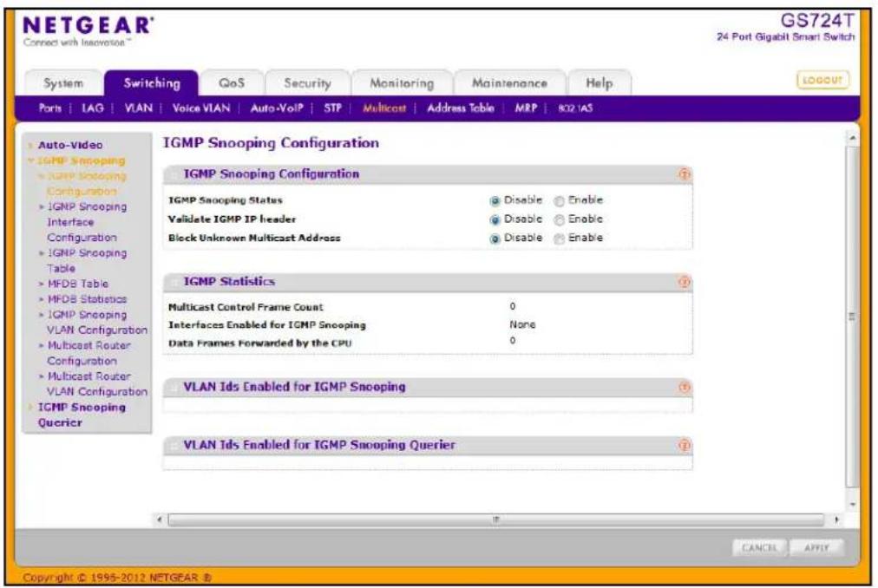Open the Address Table submenu
Screen dimensions: 878x588
(x=461, y=108)
